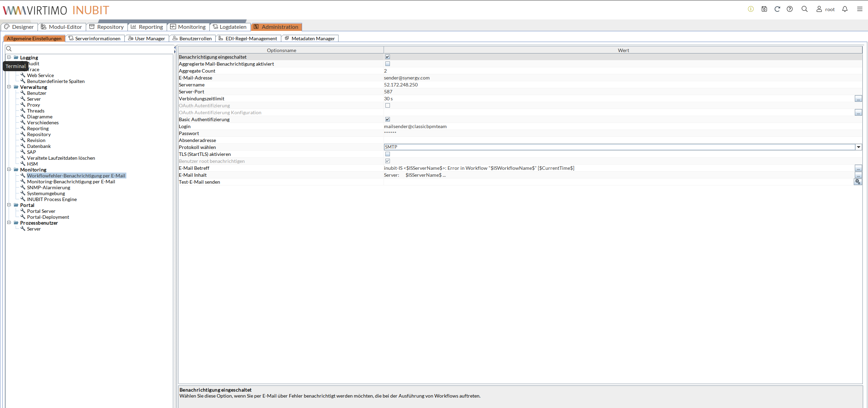Viewport: 868px width, 408px height.
Task: Open the Protokoll wählen dropdown showing SMTP
Action: click(859, 147)
